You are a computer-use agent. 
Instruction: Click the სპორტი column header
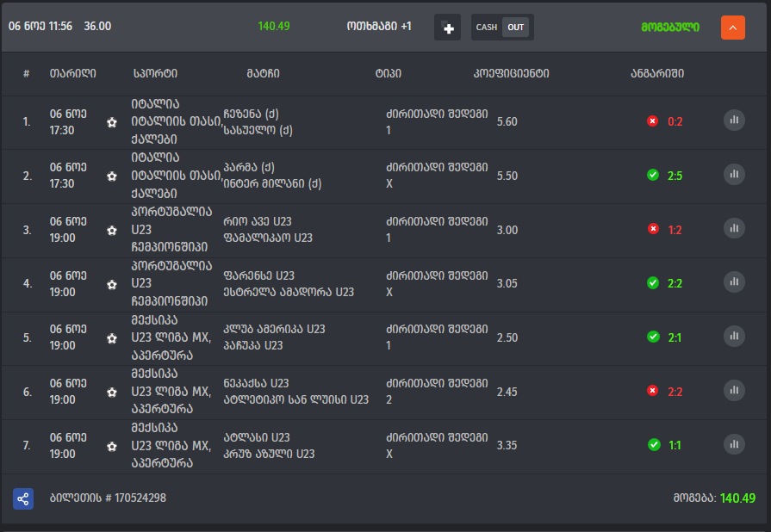[x=155, y=74]
